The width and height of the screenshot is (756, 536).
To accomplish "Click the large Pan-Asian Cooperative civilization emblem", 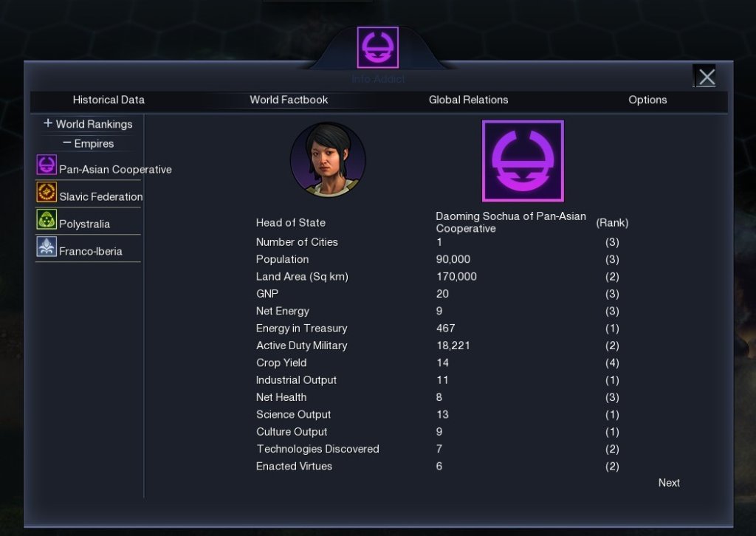I will tap(523, 161).
